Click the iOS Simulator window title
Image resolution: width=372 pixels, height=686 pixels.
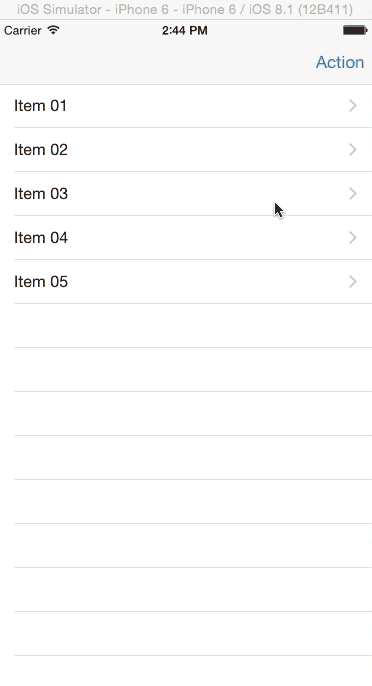pos(185,9)
